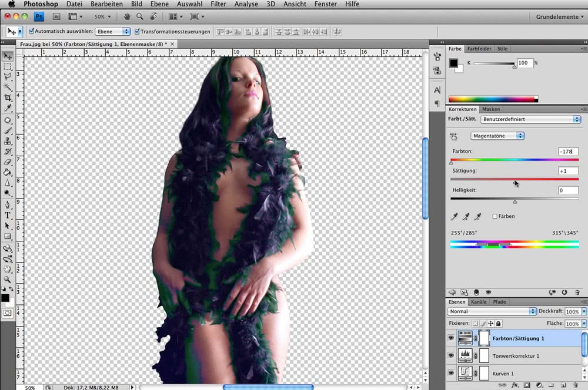Open the 'Grundelemente' workspace dropdown
This screenshot has height=390, width=588.
(560, 17)
